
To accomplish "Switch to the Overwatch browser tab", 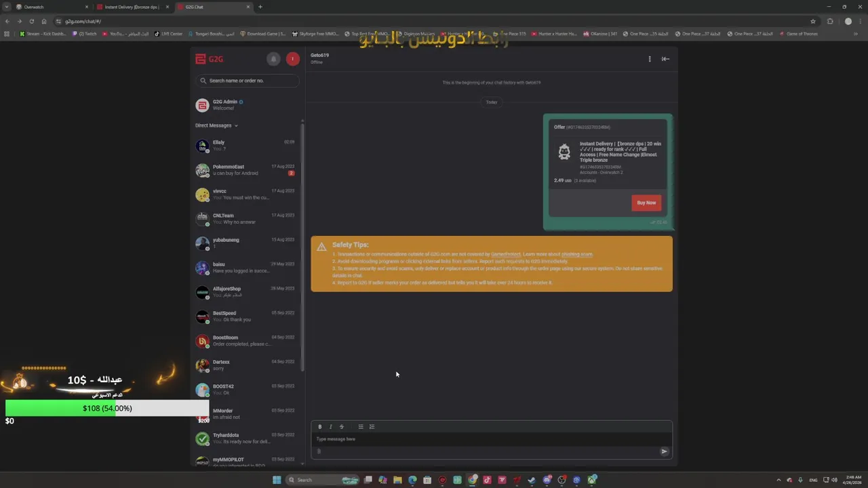I will (51, 7).
